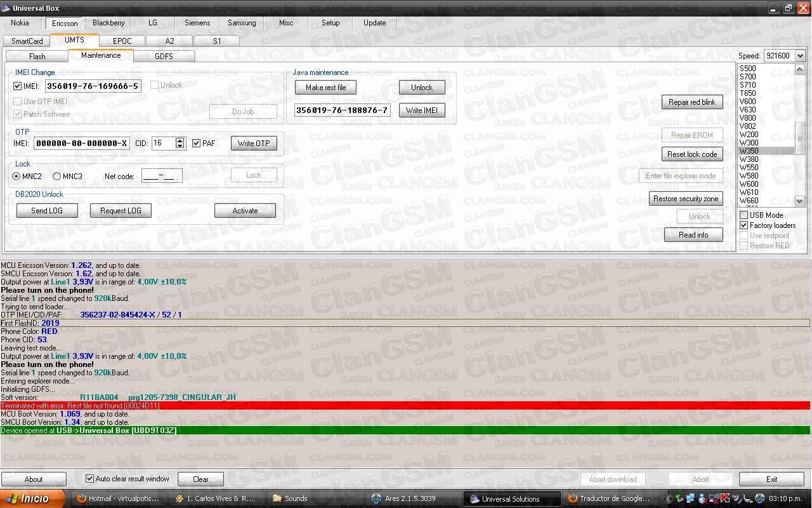Click the Messenger tray icon with red X

pos(702,498)
